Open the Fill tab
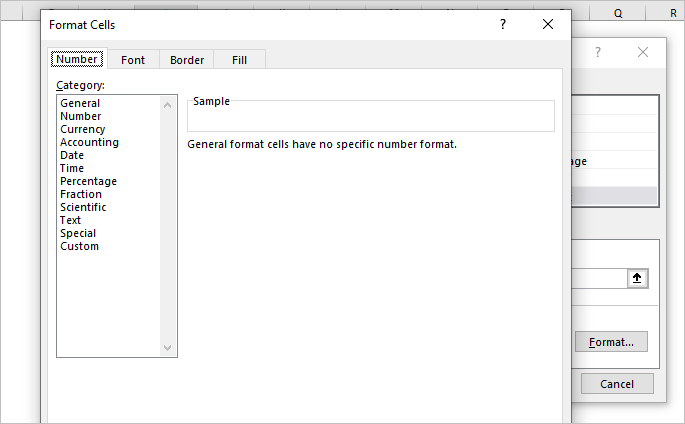This screenshot has height=424, width=685. coord(239,60)
